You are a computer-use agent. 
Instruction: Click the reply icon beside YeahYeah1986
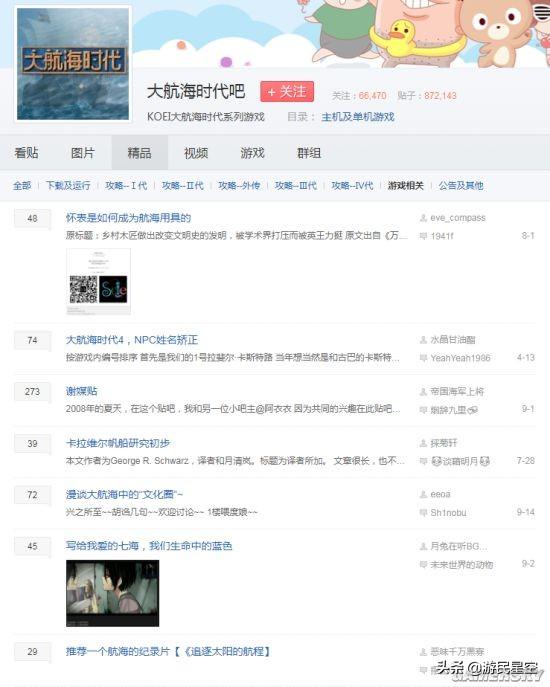pos(423,358)
